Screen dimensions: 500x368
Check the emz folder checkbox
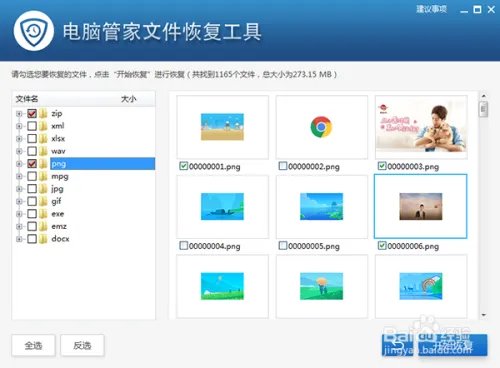point(32,226)
